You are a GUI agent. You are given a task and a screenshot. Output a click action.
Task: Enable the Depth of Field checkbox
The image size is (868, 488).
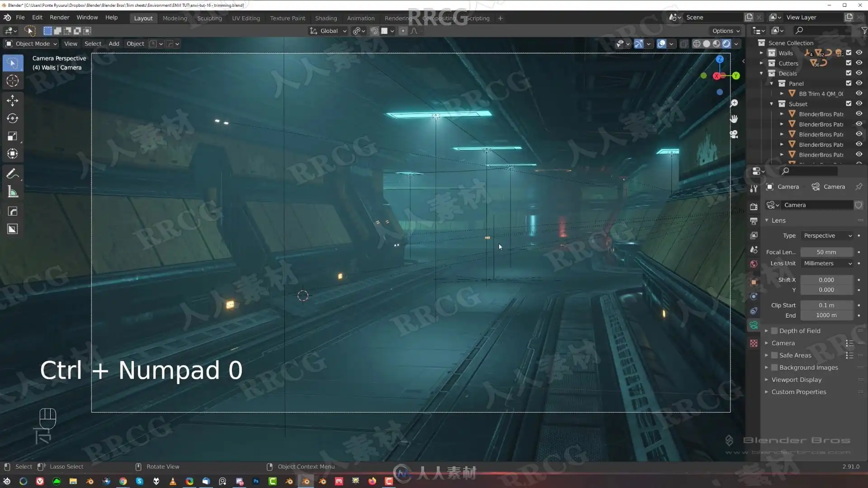(x=774, y=331)
